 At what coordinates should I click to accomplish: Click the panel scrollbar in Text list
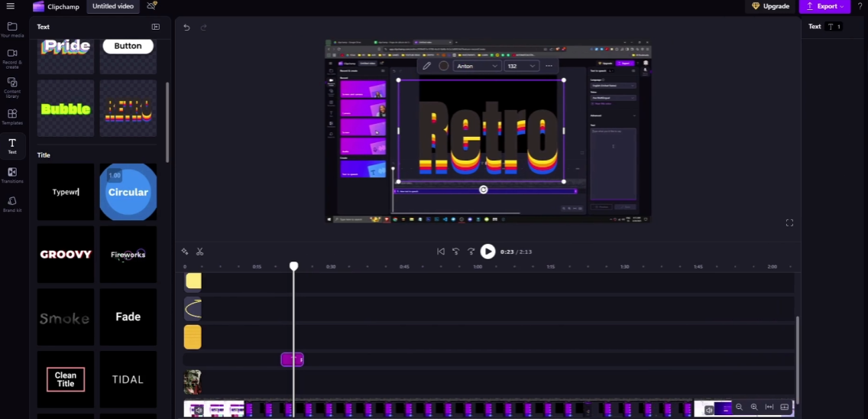click(167, 122)
